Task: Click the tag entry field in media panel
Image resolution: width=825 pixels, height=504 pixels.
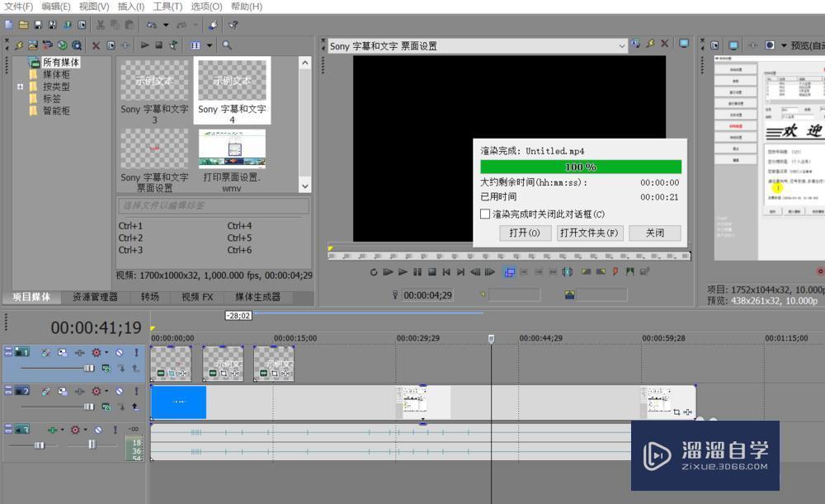Action: (213, 205)
